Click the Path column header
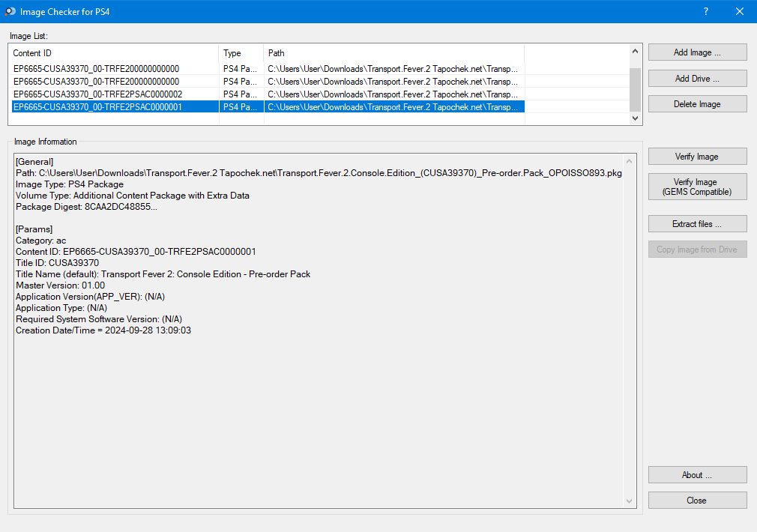757x532 pixels. pyautogui.click(x=394, y=53)
